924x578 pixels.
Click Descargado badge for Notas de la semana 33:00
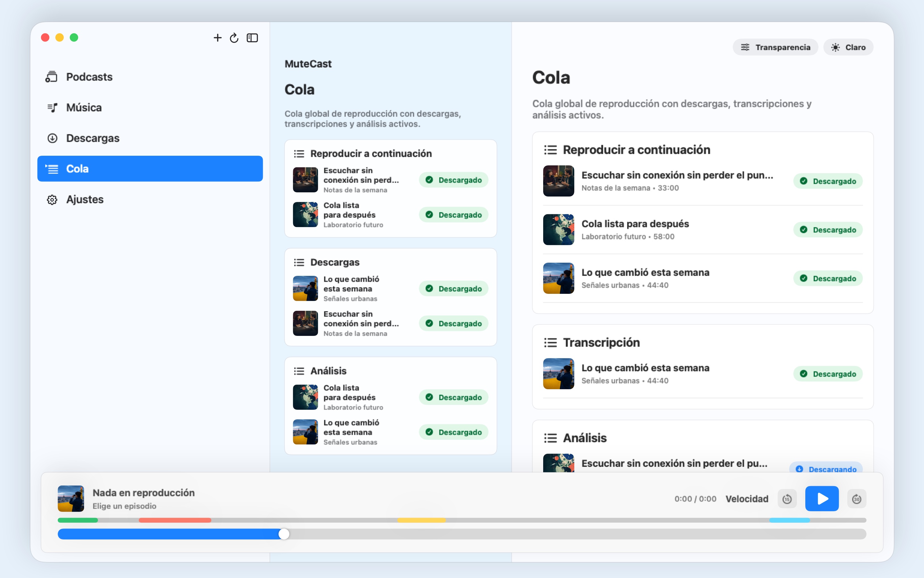[828, 181]
